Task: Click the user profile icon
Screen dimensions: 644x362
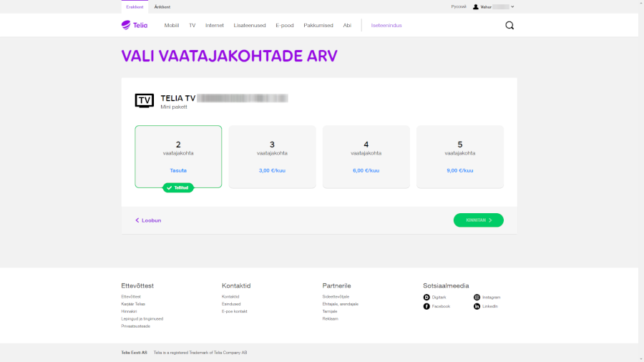Action: click(x=476, y=7)
